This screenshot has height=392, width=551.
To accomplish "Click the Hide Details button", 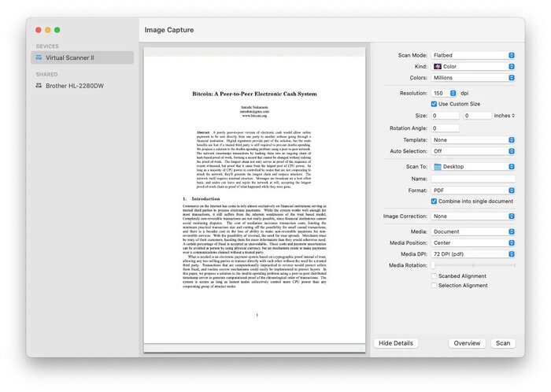I will tap(395, 343).
